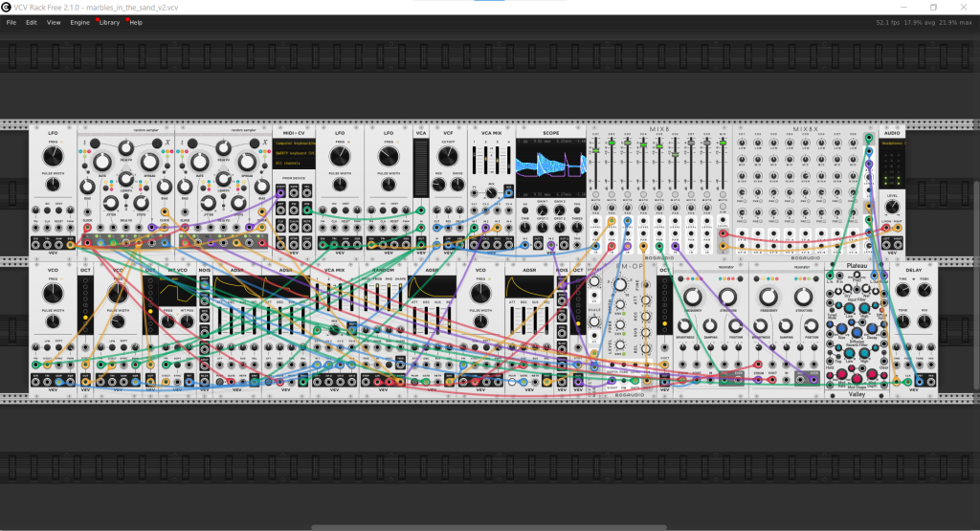Click the MIDI-CV V/OCT output port
Image resolution: width=980 pixels, height=531 pixels.
tap(280, 193)
